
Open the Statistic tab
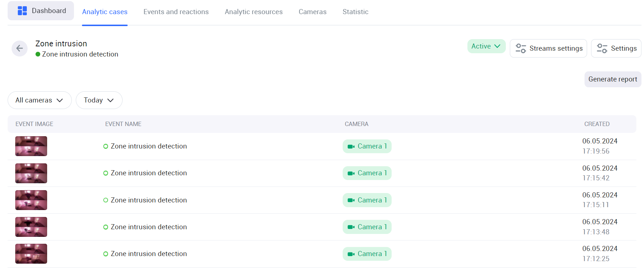355,12
